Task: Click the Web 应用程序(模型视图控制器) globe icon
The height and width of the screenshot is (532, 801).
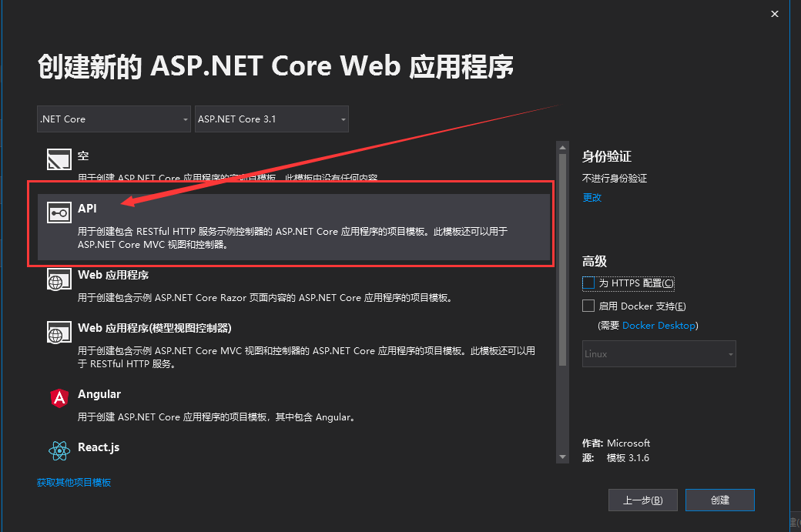Action: click(59, 333)
